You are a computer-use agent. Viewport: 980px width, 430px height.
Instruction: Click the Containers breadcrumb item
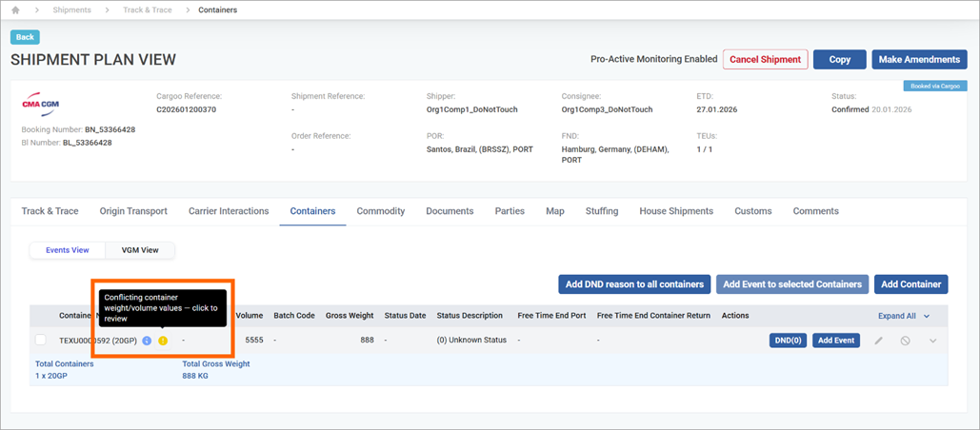click(217, 10)
